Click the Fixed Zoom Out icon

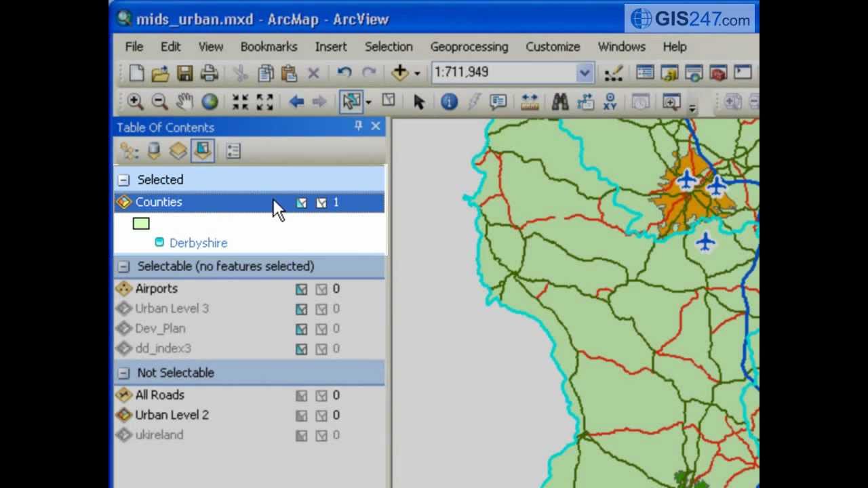[x=264, y=102]
